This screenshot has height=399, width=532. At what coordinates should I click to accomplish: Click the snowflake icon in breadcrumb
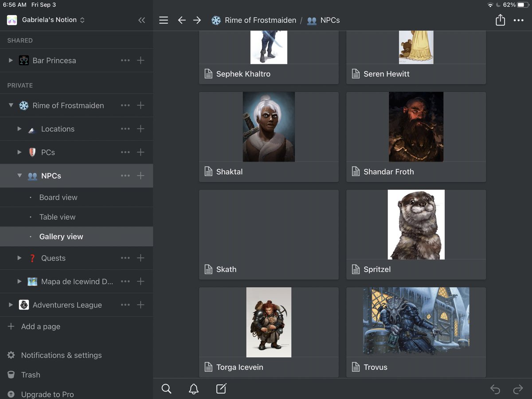click(x=216, y=20)
